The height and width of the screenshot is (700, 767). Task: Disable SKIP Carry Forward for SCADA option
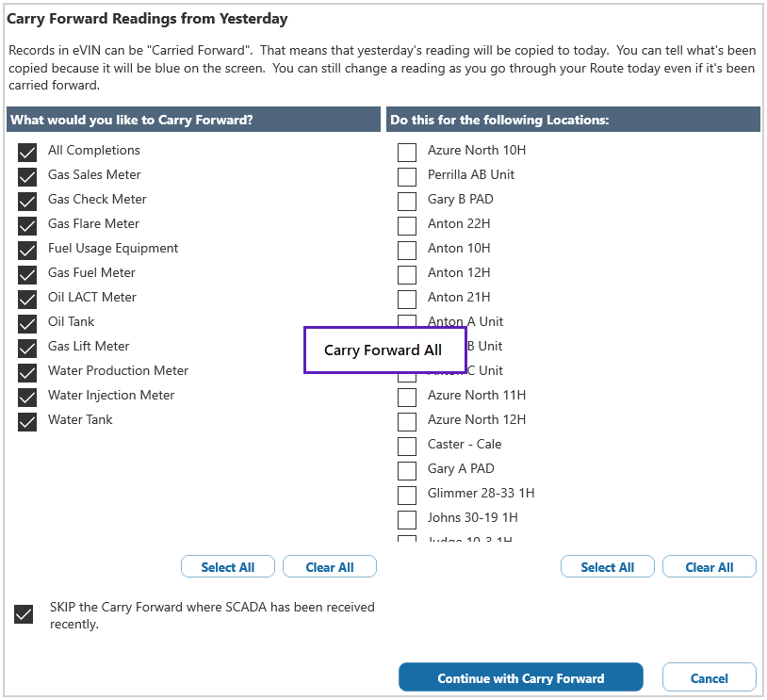(24, 614)
